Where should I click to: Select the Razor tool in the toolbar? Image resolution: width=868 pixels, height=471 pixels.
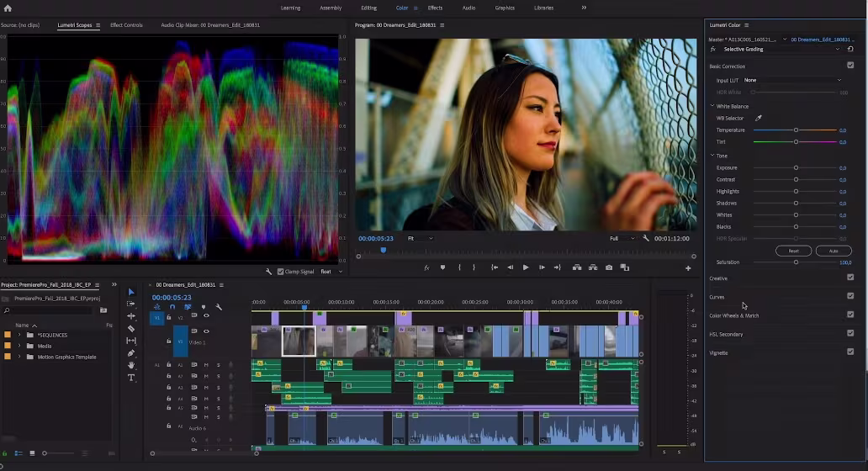[131, 329]
